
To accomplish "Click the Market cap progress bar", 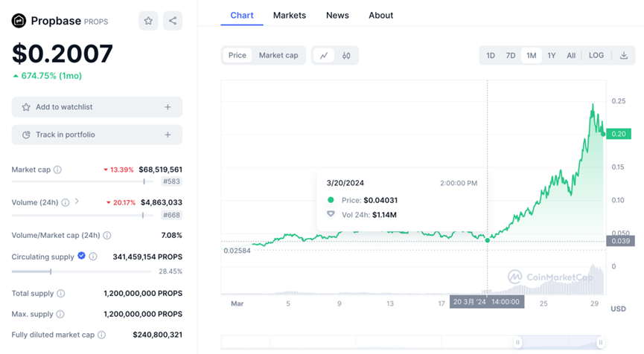I will point(82,181).
